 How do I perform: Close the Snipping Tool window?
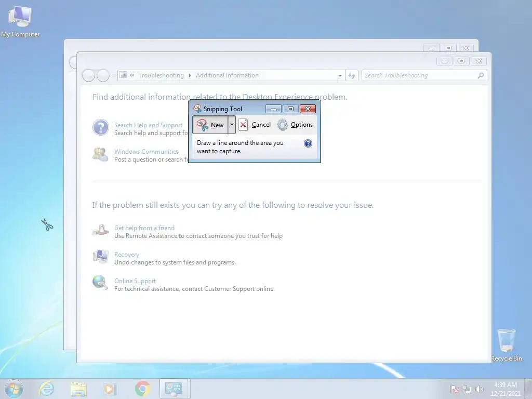(308, 109)
